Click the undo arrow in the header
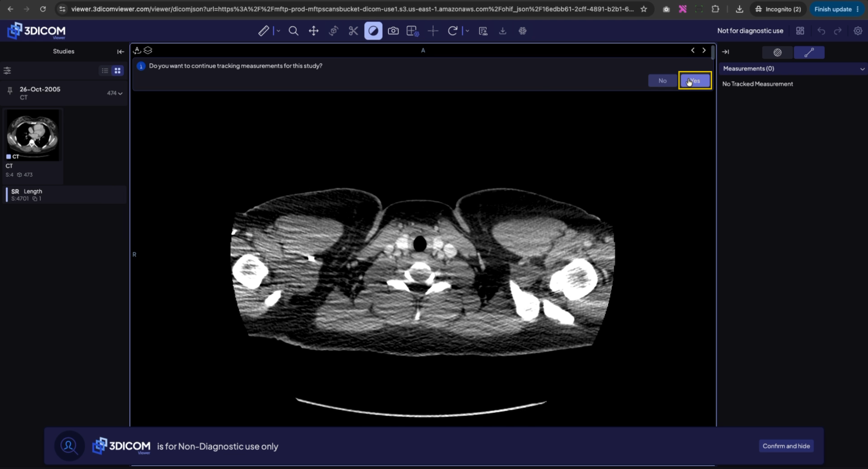 coord(821,31)
